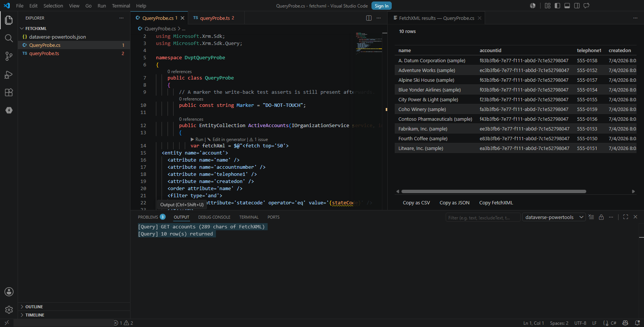Image resolution: width=644 pixels, height=327 pixels.
Task: Toggle the secondary side bar visibility
Action: pos(577,6)
